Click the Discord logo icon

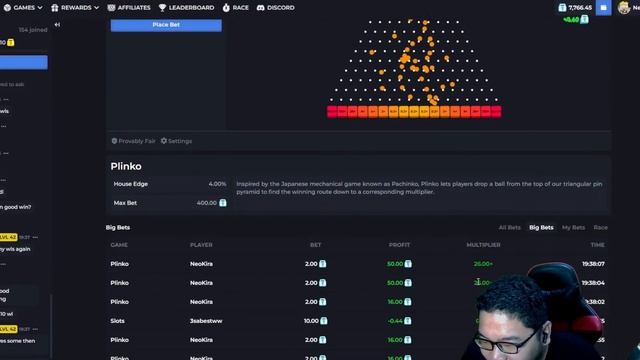(260, 7)
